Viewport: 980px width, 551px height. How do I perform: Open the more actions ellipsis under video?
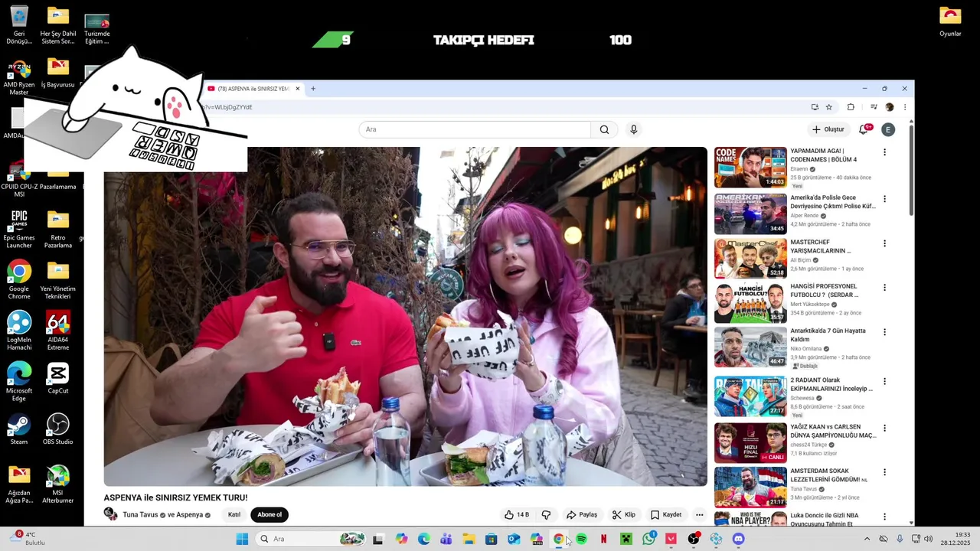click(699, 515)
